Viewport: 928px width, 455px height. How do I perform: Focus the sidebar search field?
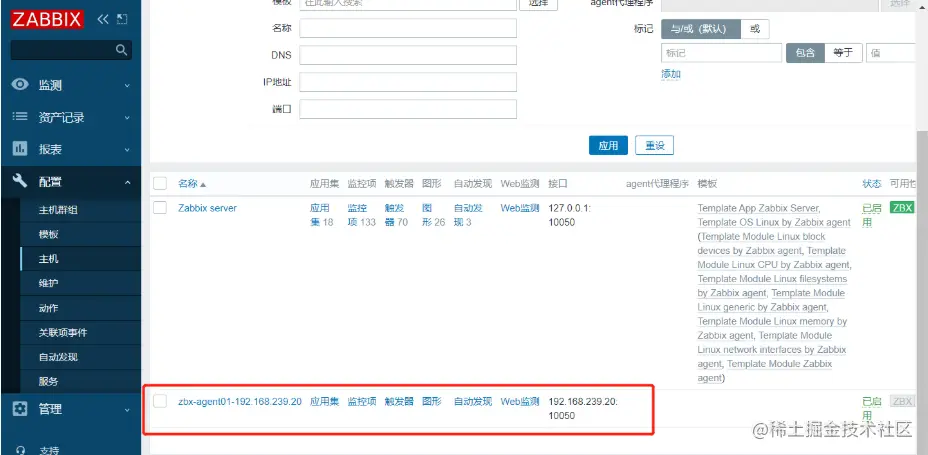71,50
